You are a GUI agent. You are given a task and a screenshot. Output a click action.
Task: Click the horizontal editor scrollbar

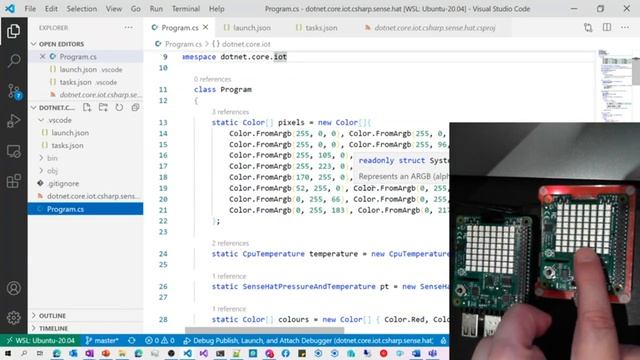coord(264,330)
